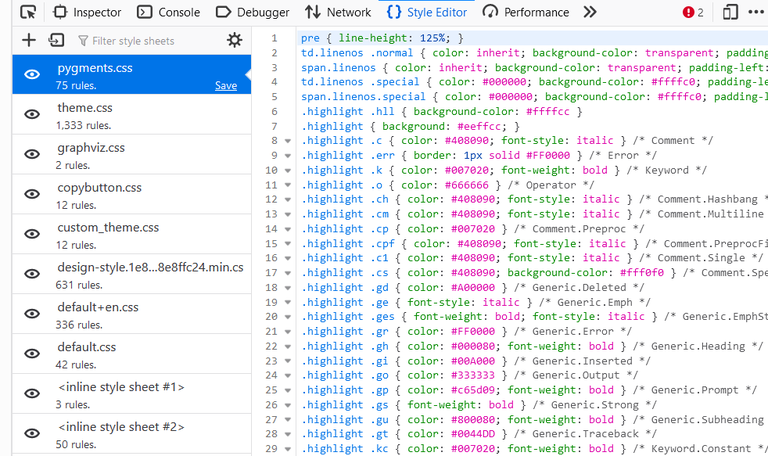Toggle visibility of pygments.css
This screenshot has width=768, height=456.
coord(32,74)
